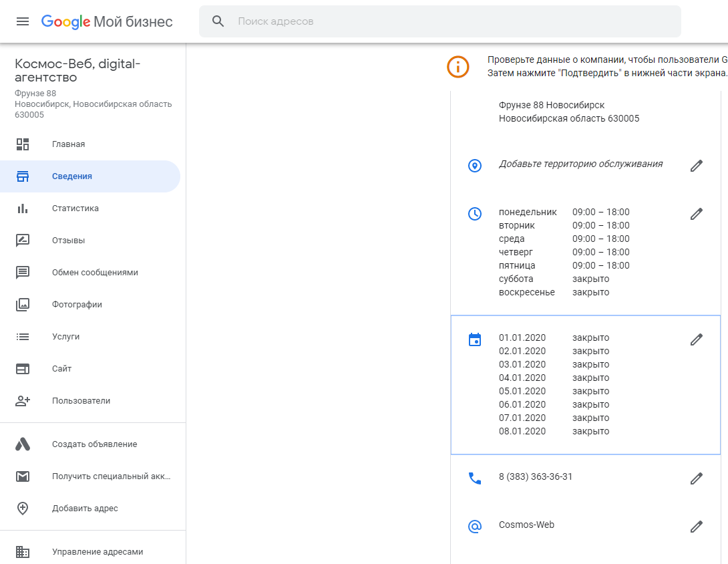Click the @ short name icon
The height and width of the screenshot is (564, 728).
coord(474,527)
